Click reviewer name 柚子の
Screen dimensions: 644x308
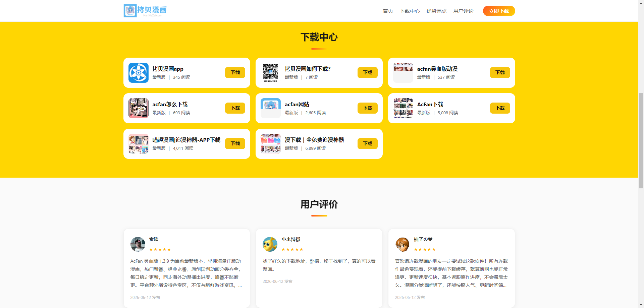coord(423,239)
